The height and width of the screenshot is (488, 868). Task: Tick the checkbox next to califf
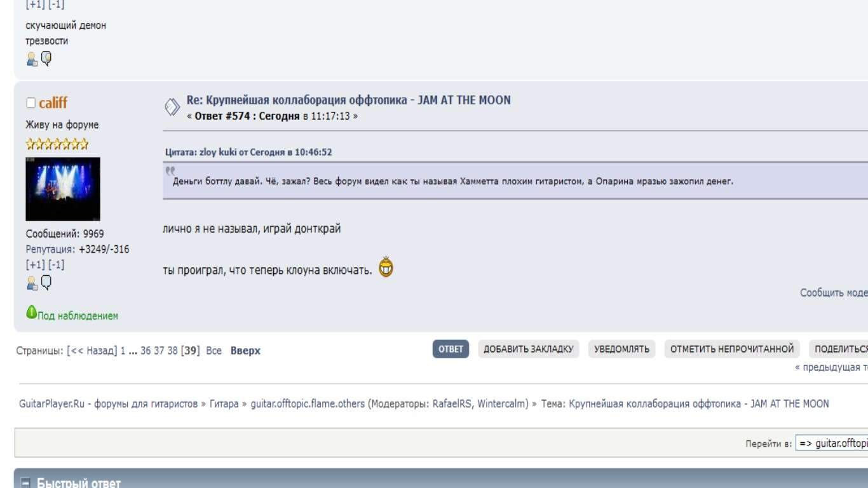pyautogui.click(x=31, y=103)
